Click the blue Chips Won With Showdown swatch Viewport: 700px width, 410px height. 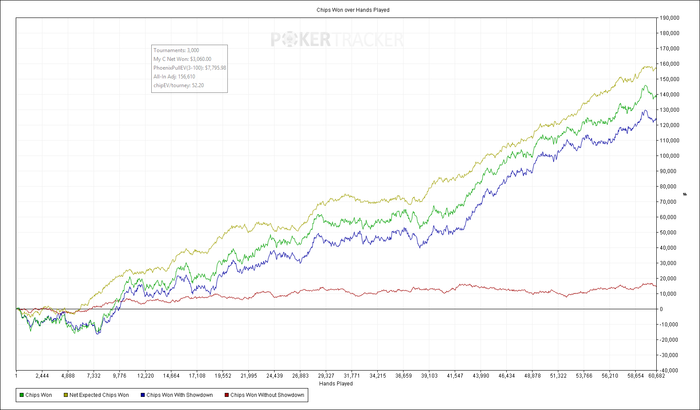pyautogui.click(x=142, y=395)
